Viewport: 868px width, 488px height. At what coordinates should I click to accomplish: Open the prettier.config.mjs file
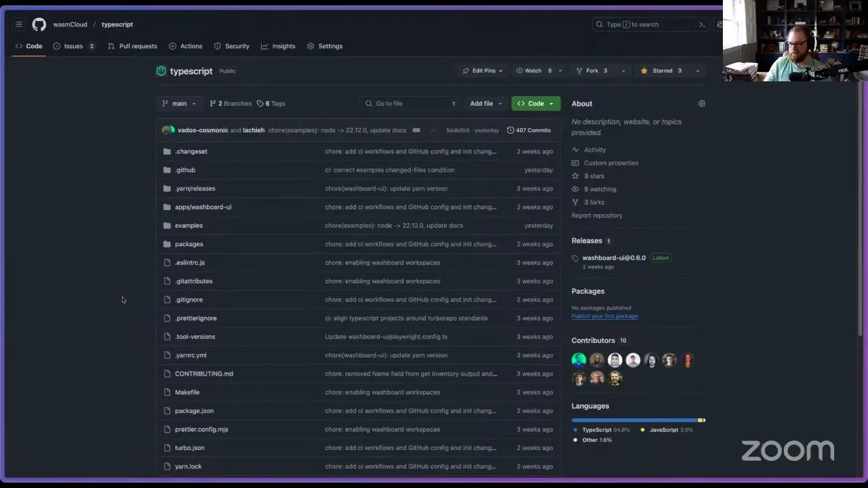pos(201,430)
